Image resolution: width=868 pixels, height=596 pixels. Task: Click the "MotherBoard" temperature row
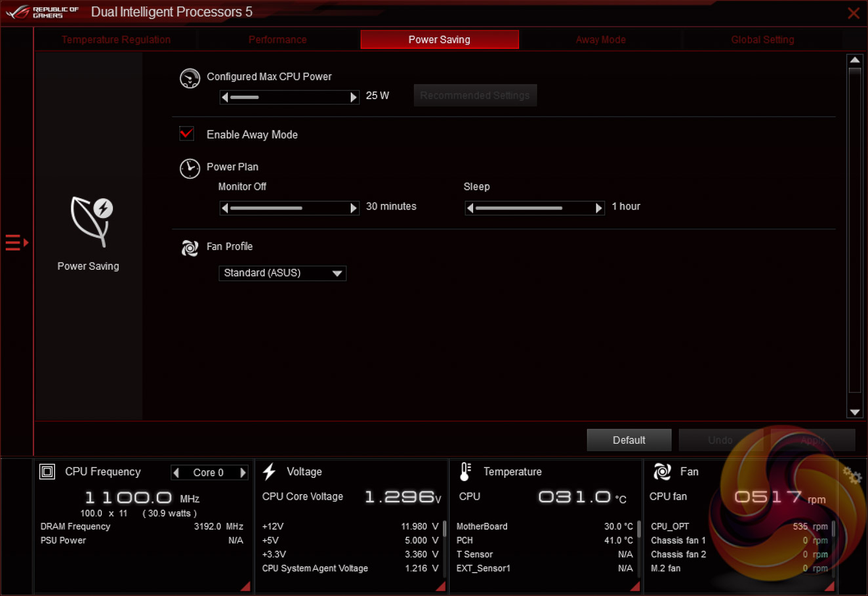click(545, 526)
